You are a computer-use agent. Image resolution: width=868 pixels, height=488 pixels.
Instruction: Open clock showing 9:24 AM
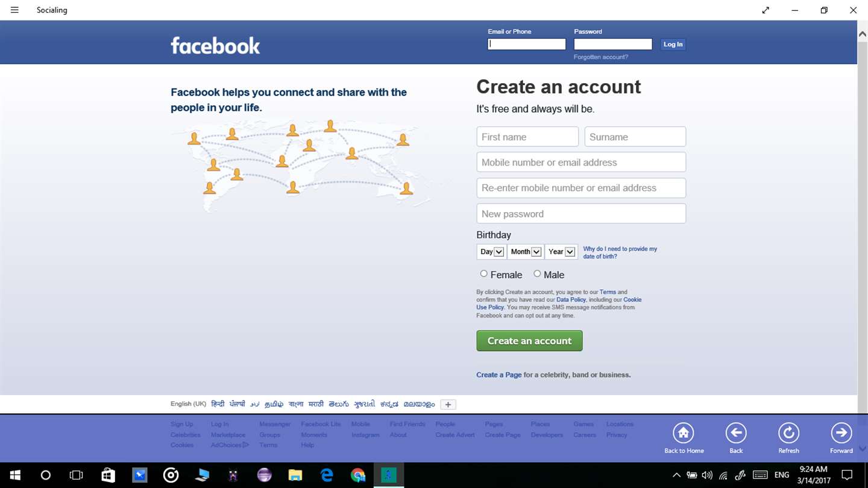814,469
